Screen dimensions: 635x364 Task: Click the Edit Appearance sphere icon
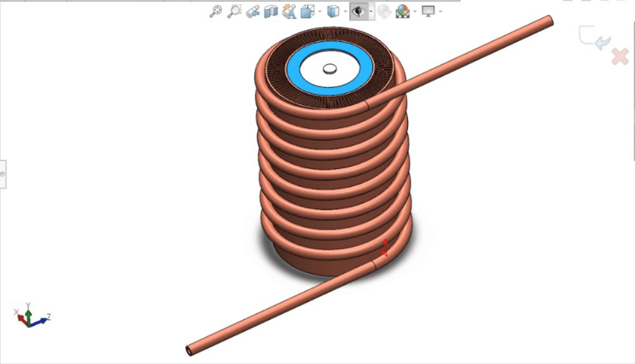click(383, 11)
